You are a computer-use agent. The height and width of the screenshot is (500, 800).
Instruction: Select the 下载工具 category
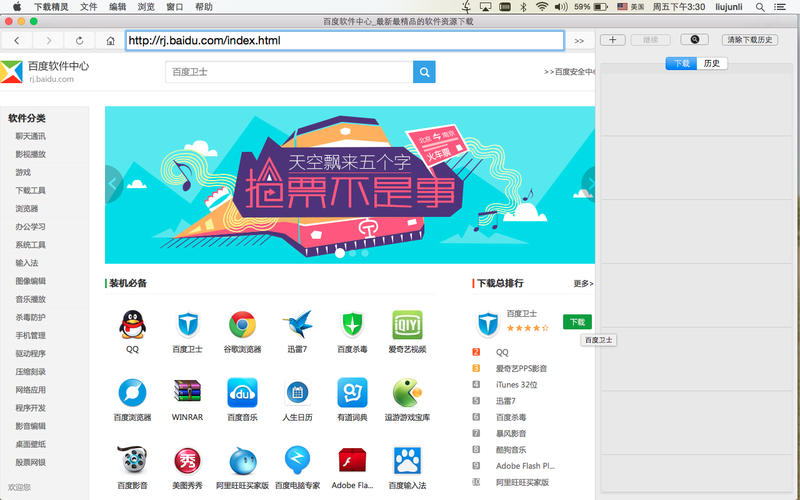coord(31,190)
